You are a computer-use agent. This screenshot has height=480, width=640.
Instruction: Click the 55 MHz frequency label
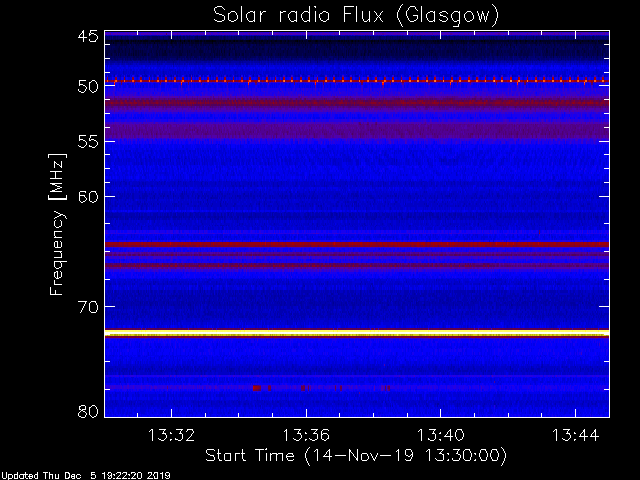(88, 142)
